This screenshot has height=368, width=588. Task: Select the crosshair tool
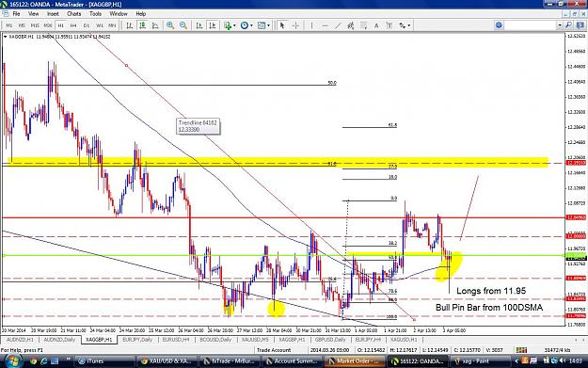point(295,25)
